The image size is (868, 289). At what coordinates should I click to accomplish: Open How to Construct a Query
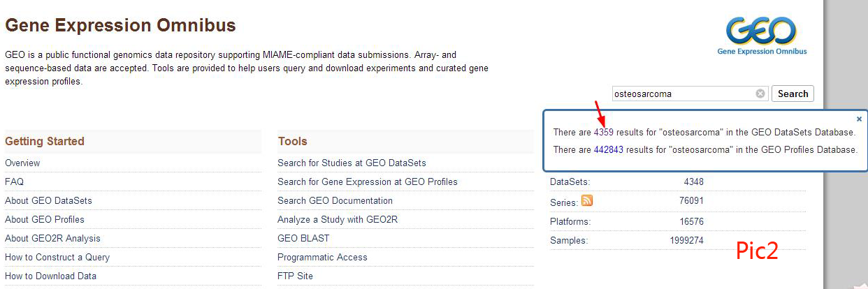pos(57,257)
